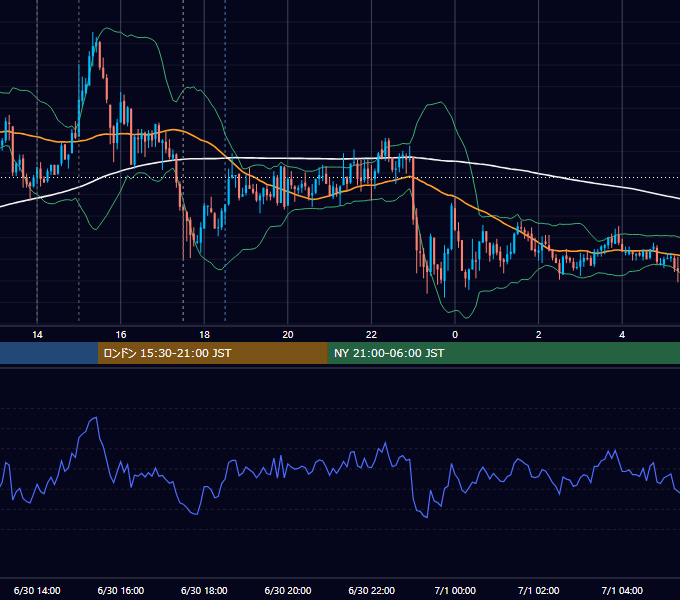Click the '7/1 02:00' label on lower axis

pos(539,590)
